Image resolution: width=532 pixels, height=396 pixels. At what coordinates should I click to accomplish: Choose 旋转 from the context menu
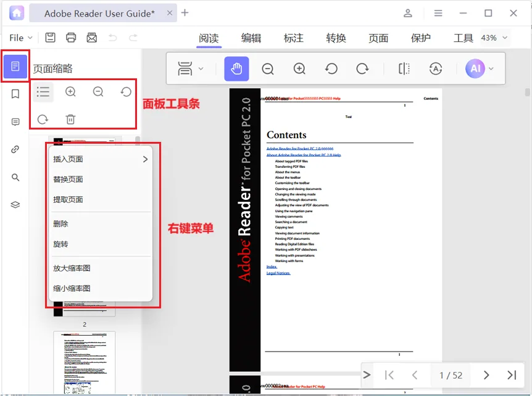click(x=101, y=244)
